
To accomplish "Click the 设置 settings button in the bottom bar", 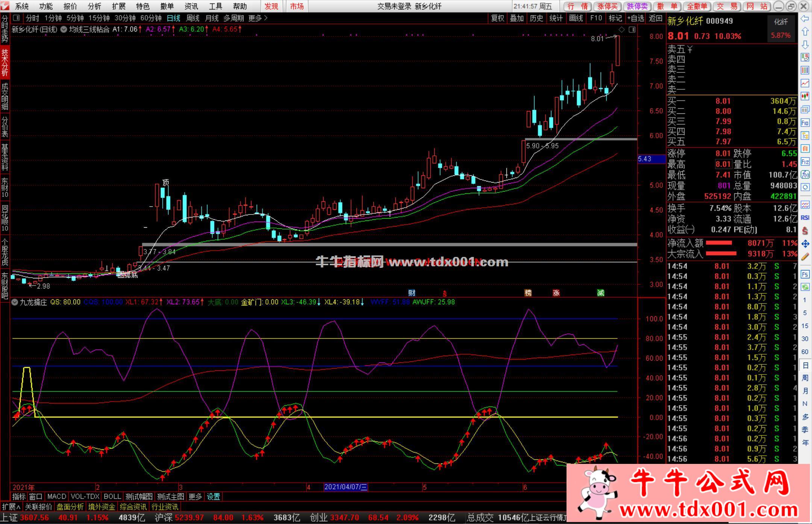I will (214, 497).
